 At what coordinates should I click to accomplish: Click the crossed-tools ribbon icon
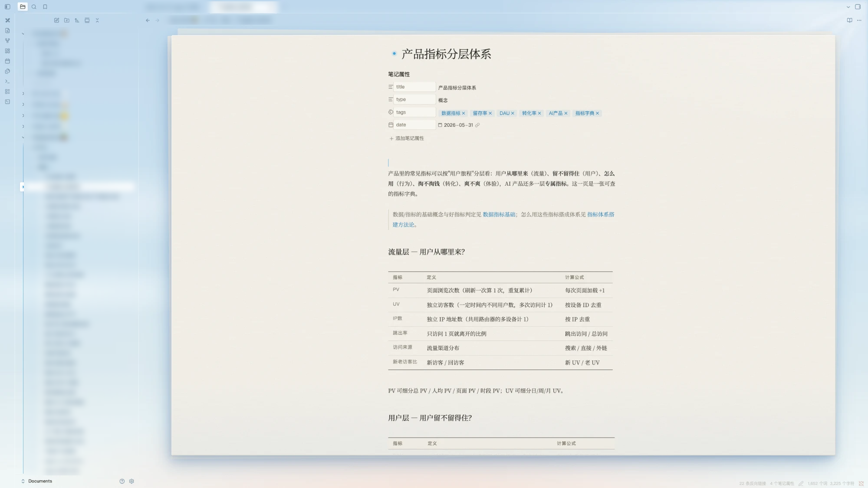click(x=7, y=20)
